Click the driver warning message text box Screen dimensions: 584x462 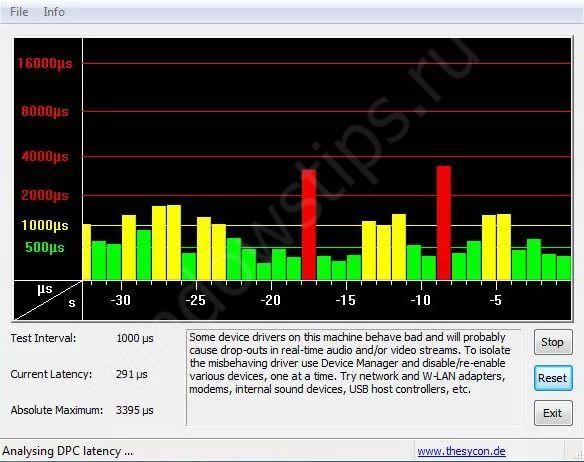353,377
